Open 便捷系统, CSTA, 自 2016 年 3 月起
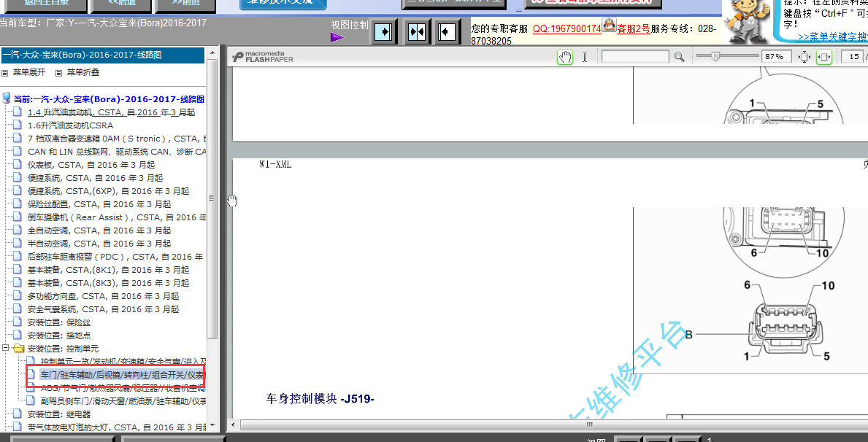 95,178
